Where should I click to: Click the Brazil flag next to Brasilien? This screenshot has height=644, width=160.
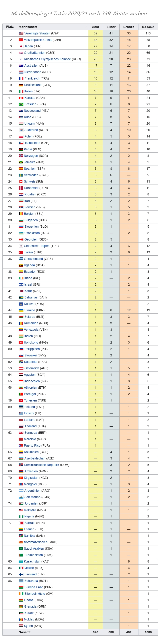click(21, 104)
